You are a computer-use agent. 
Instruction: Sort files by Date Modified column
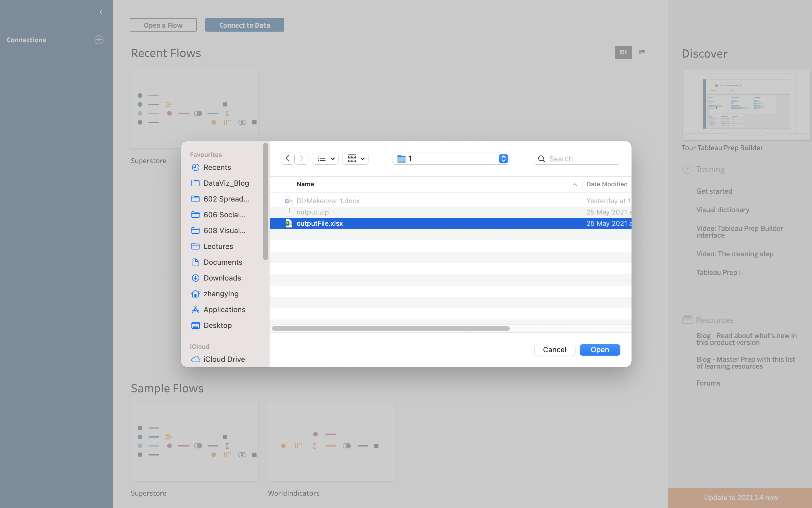(x=607, y=184)
